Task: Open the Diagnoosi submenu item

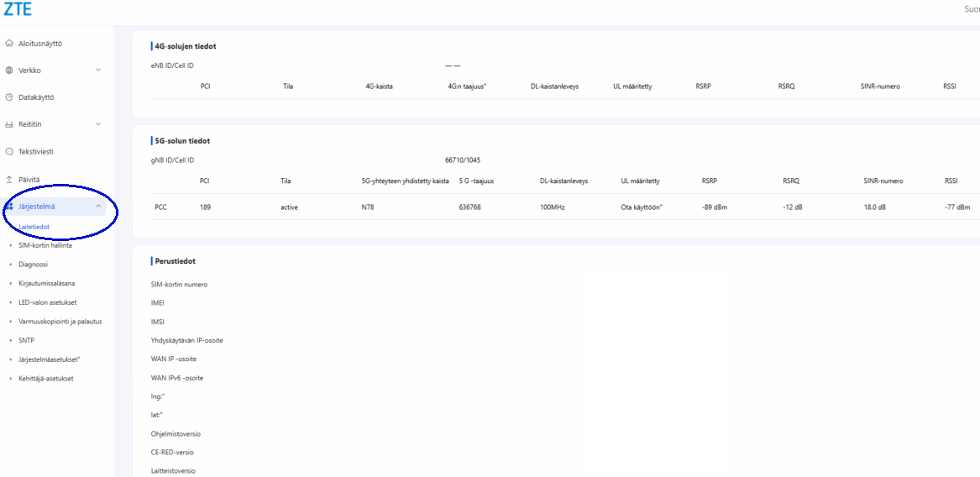Action: tap(33, 265)
